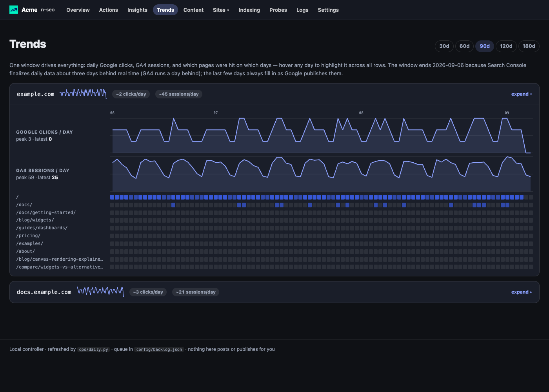Click the ops/daily.py code label
549x392 pixels.
pyautogui.click(x=93, y=349)
